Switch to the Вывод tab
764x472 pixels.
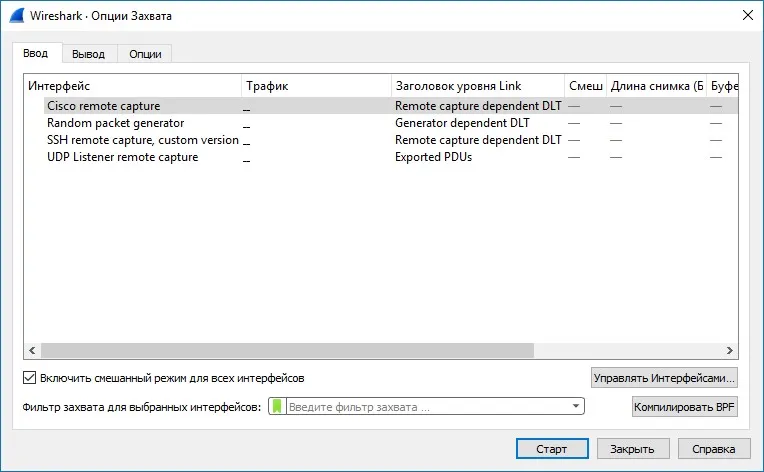pos(89,54)
